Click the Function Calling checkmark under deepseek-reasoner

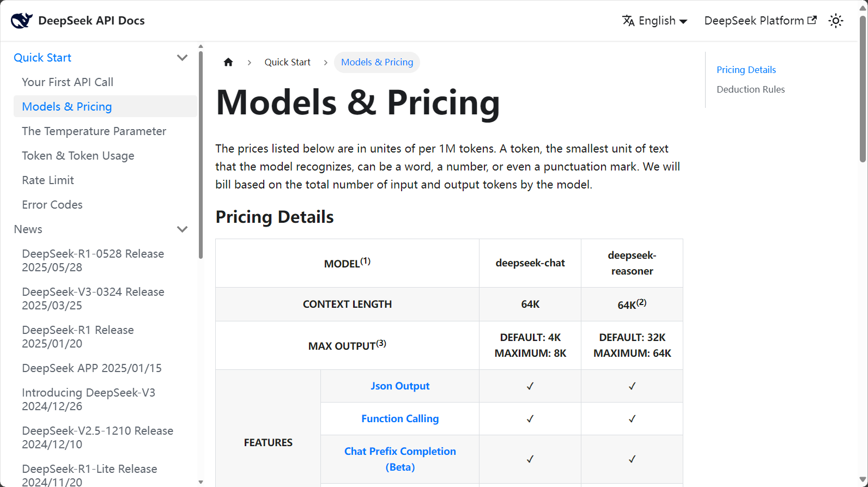pos(632,419)
